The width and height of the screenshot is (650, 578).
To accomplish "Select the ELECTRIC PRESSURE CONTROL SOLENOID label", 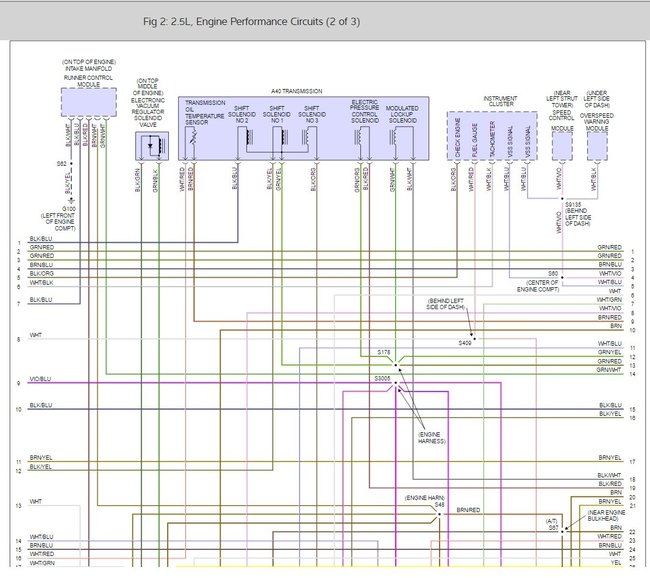I will [364, 111].
